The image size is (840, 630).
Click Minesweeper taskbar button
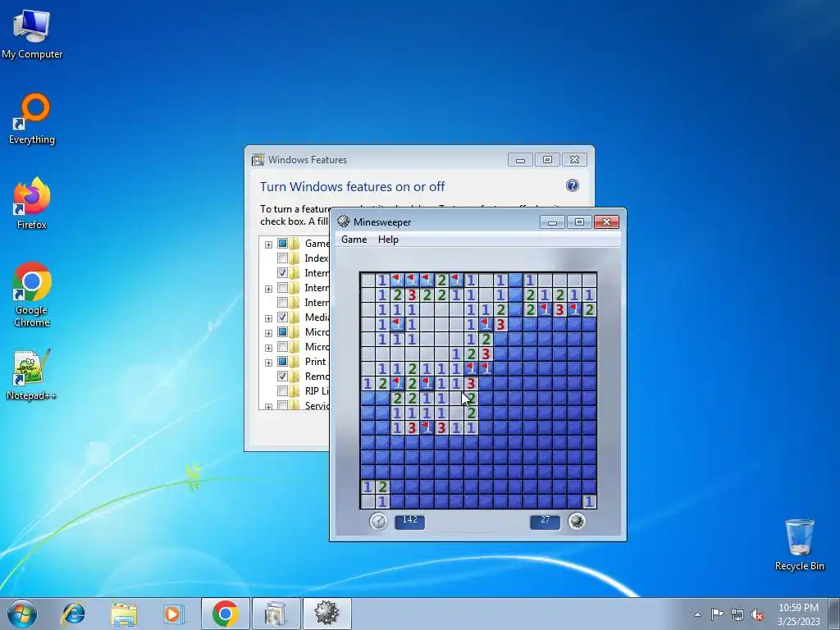point(326,614)
